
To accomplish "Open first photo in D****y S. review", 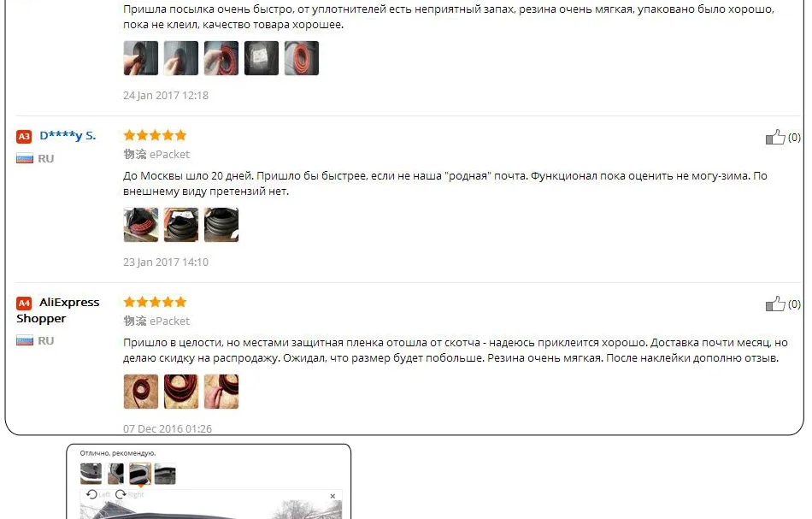I will [141, 225].
